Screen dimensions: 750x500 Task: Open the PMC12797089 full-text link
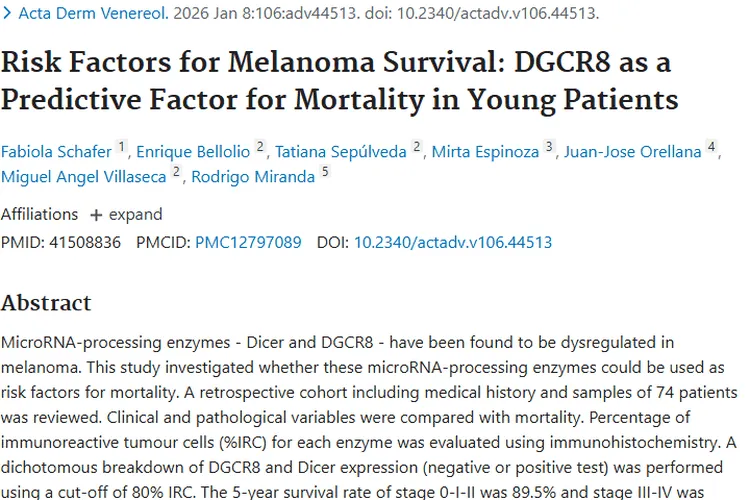point(248,242)
